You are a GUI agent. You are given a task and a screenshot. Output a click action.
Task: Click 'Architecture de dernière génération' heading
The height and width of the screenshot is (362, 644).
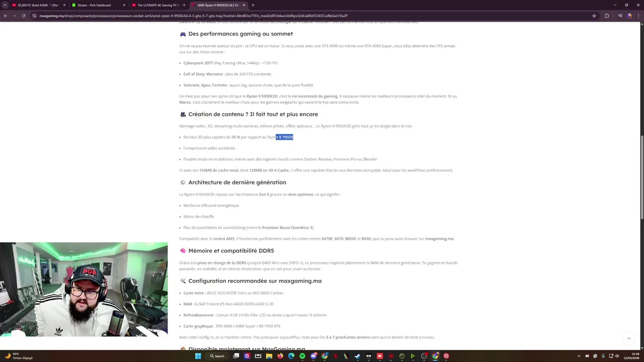(237, 183)
